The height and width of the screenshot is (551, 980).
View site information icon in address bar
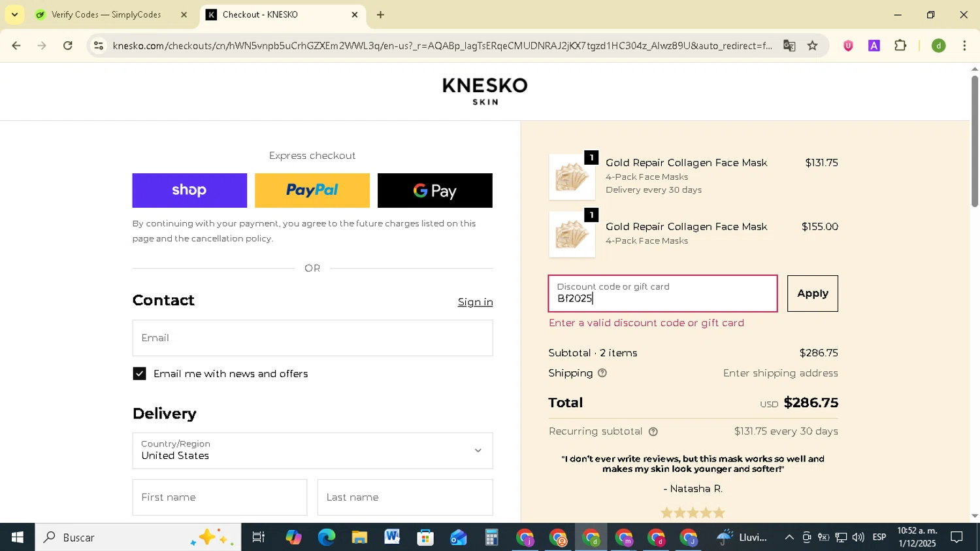point(99,46)
